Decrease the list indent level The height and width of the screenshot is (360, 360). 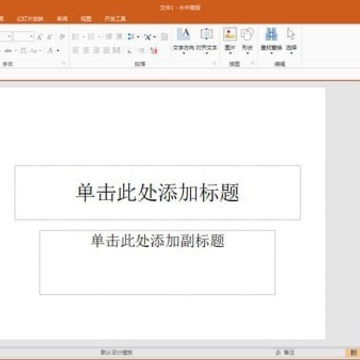tap(109, 37)
